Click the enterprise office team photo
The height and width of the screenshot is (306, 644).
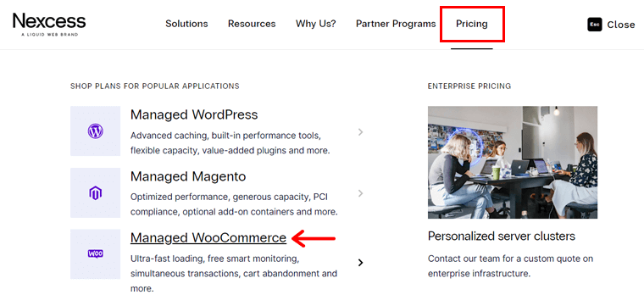tap(513, 162)
